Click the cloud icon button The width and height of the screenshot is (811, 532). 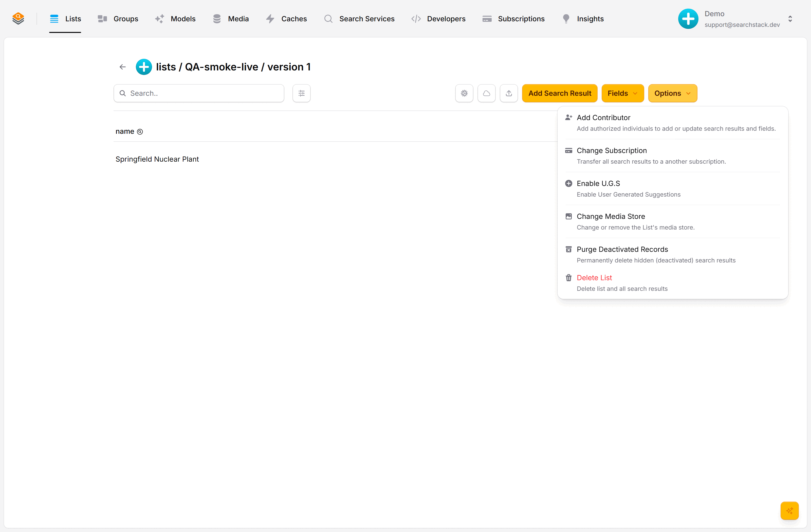click(486, 93)
